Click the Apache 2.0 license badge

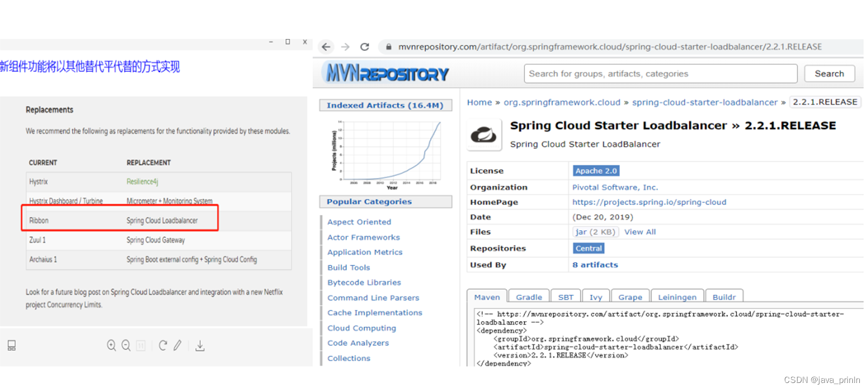point(596,171)
